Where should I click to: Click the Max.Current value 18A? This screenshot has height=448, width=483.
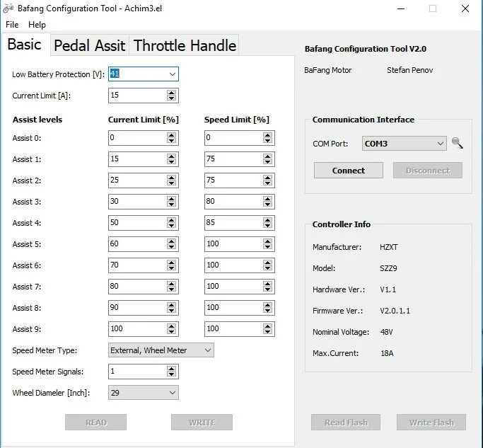point(387,353)
